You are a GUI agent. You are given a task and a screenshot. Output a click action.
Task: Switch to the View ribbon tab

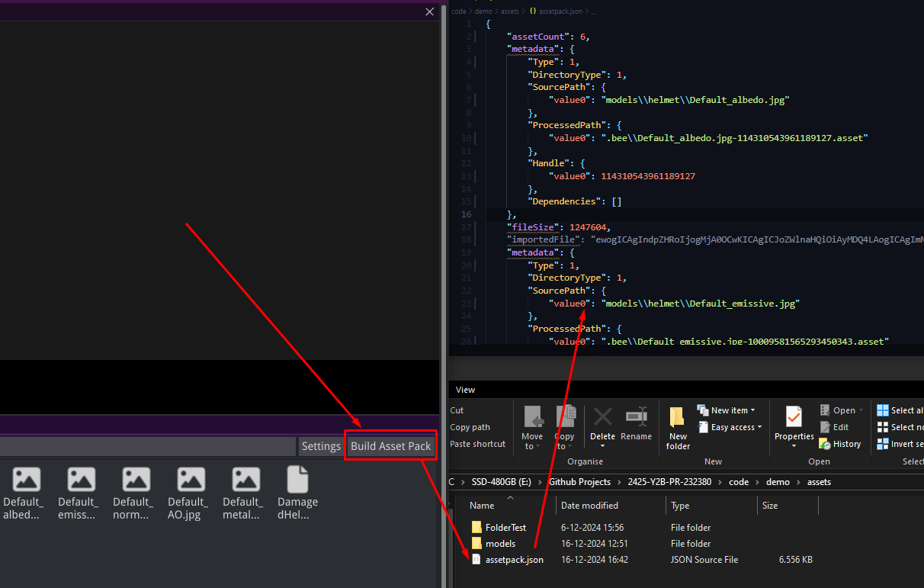(465, 390)
